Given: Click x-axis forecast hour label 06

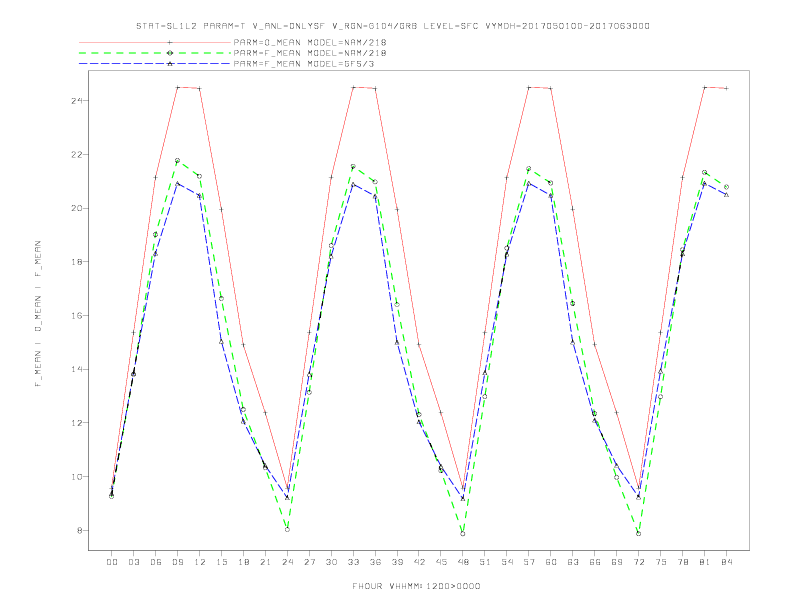Looking at the screenshot, I should click(156, 562).
